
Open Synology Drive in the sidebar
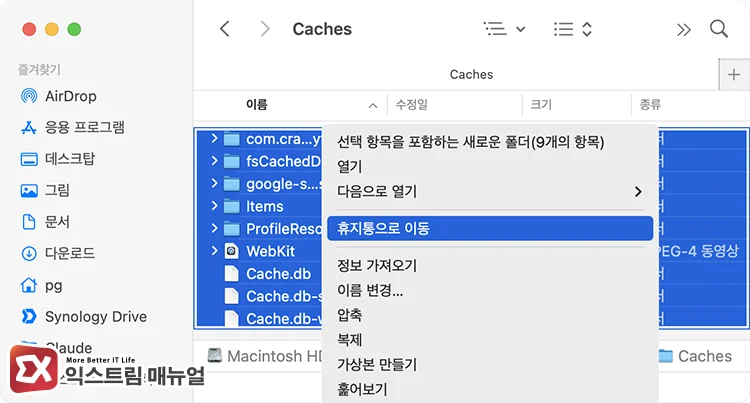(x=83, y=316)
